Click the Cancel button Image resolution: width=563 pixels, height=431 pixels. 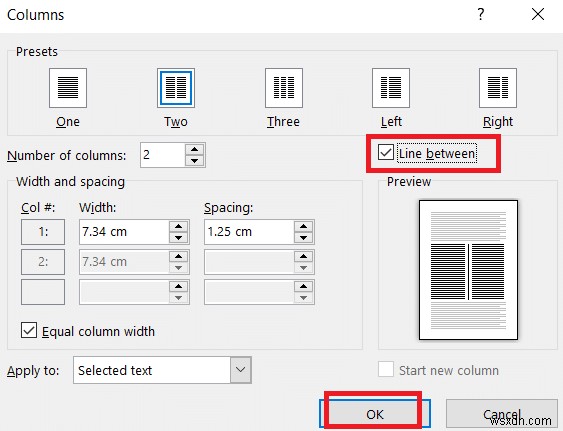(502, 414)
